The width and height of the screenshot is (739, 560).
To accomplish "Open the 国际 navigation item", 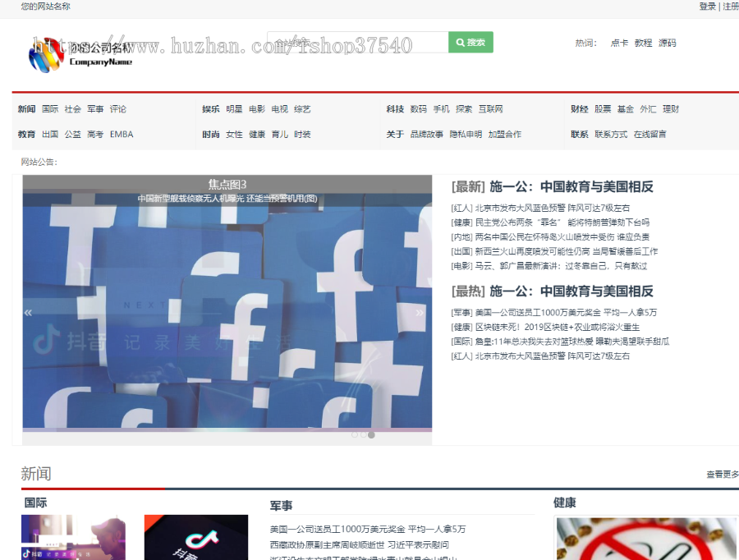I will [50, 109].
